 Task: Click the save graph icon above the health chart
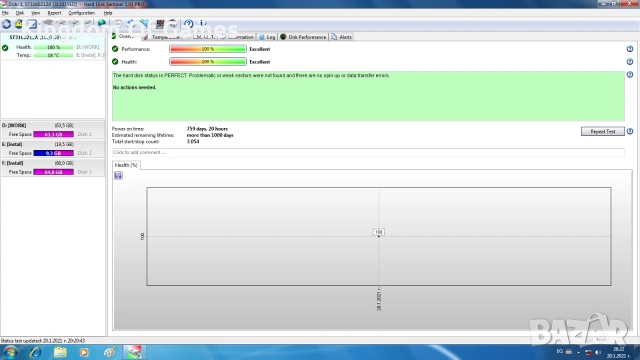tap(118, 176)
